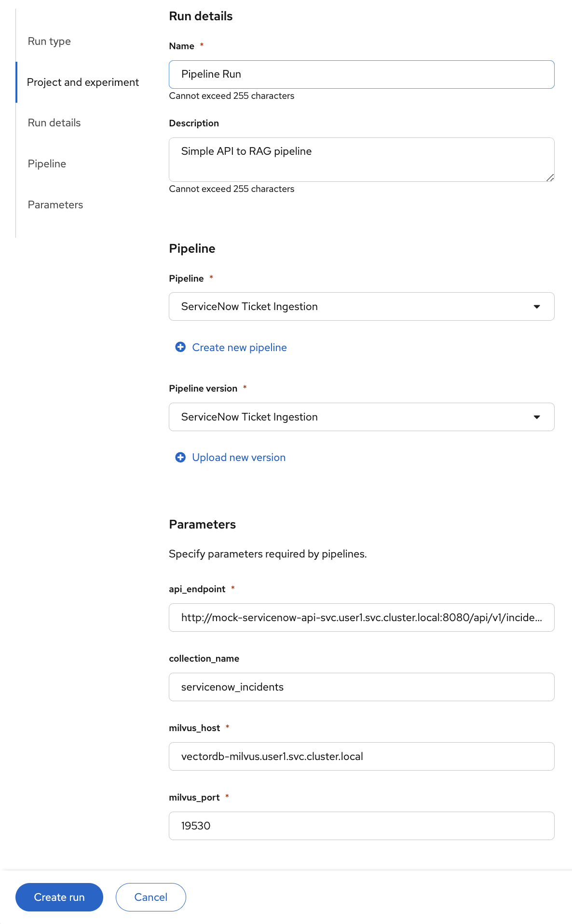Select the Project and experiment step
The height and width of the screenshot is (924, 572).
[x=83, y=82]
